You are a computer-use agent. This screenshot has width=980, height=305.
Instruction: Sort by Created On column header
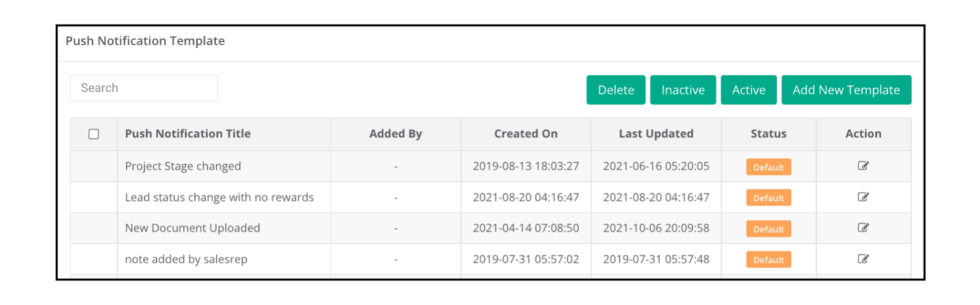click(526, 134)
